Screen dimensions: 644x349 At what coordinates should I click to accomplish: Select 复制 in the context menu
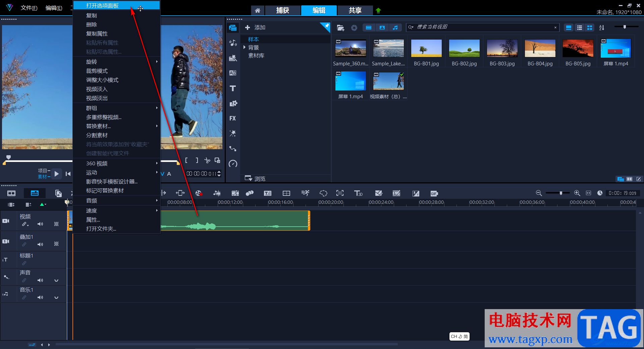point(116,15)
